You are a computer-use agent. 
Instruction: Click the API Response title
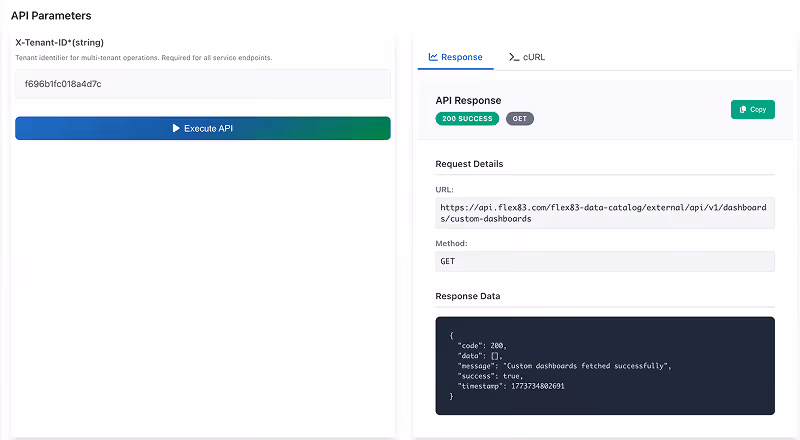click(x=468, y=101)
